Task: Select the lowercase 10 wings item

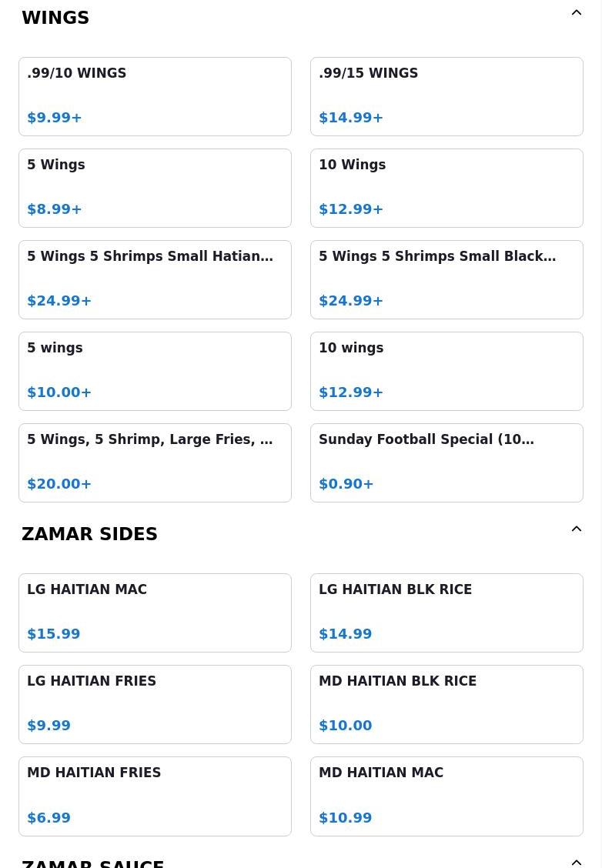Action: [x=446, y=371]
